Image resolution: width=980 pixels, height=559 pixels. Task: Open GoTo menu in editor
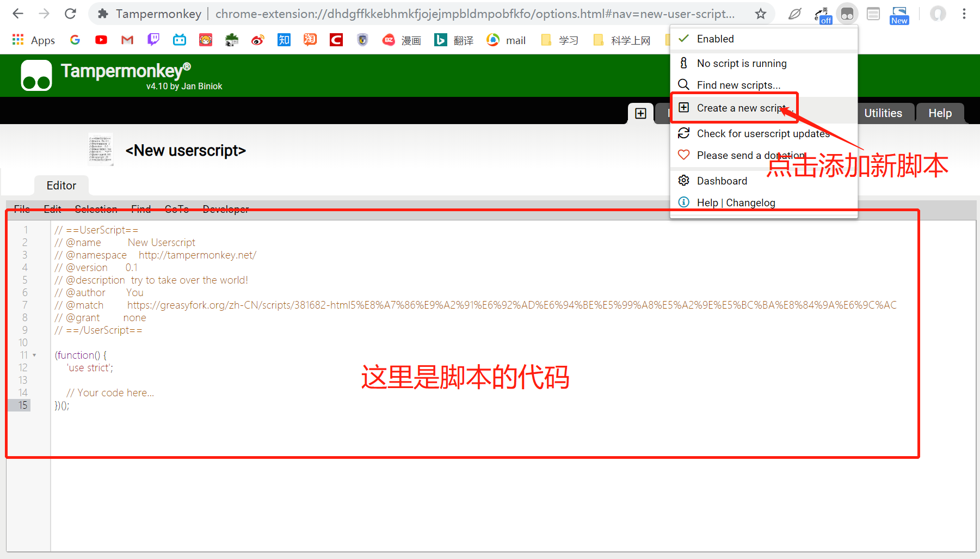(177, 209)
